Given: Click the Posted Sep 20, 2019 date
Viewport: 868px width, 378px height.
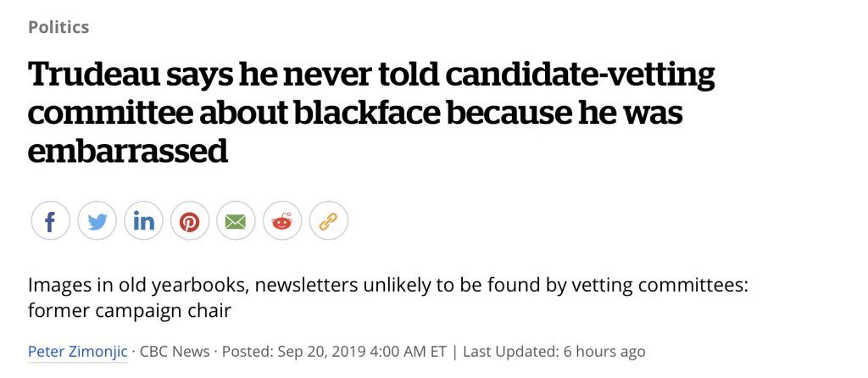Looking at the screenshot, I should (292, 352).
